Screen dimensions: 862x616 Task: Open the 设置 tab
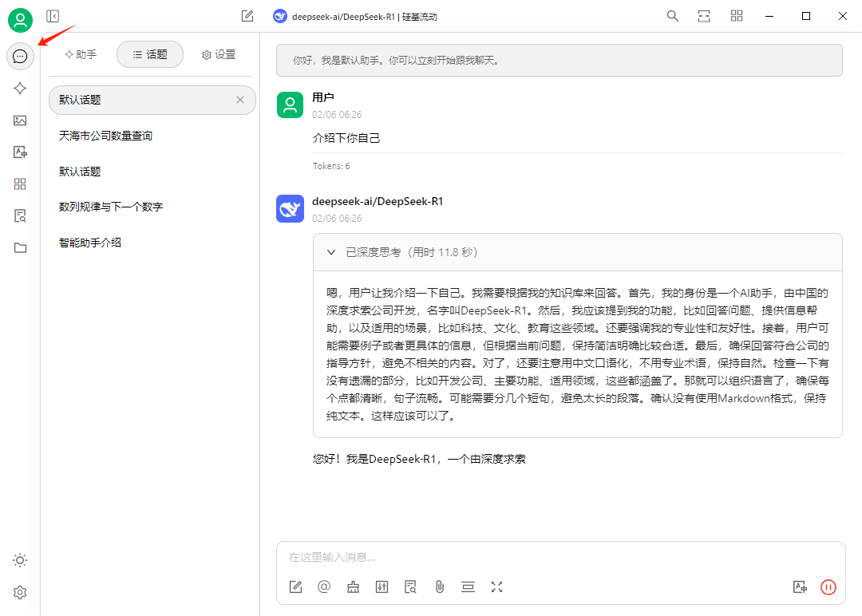[x=218, y=54]
